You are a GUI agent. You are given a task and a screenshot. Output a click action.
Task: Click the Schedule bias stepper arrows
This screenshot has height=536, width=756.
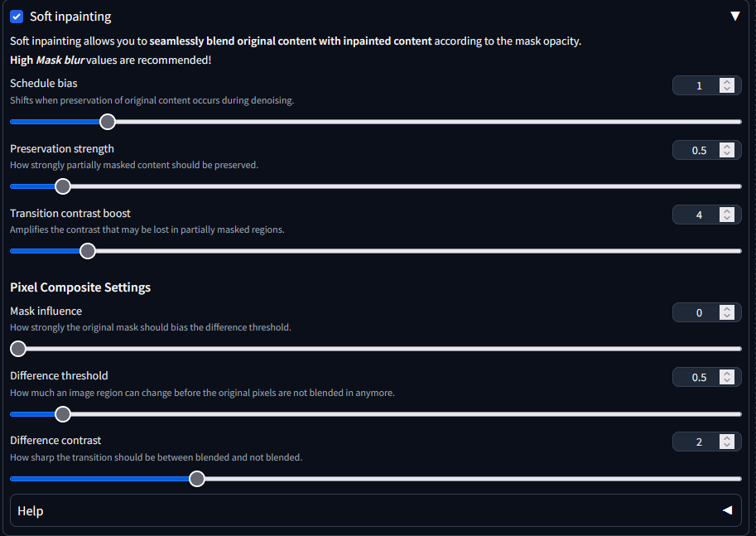pos(727,85)
